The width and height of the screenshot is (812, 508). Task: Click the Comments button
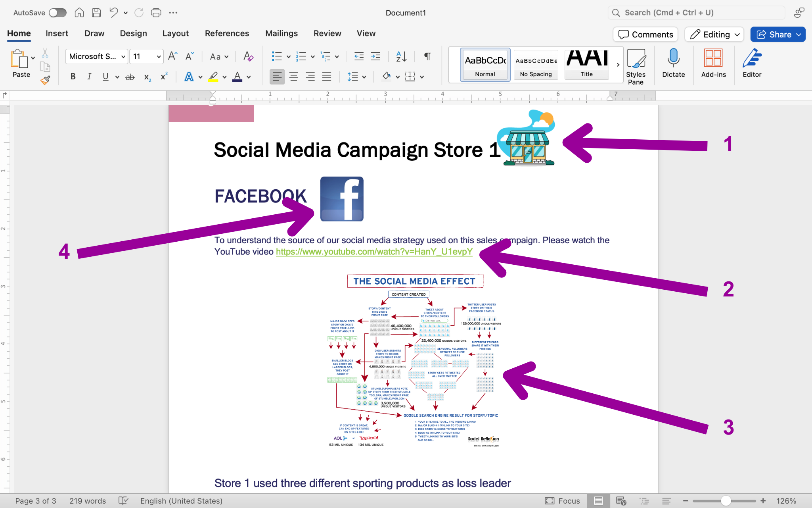tap(645, 35)
